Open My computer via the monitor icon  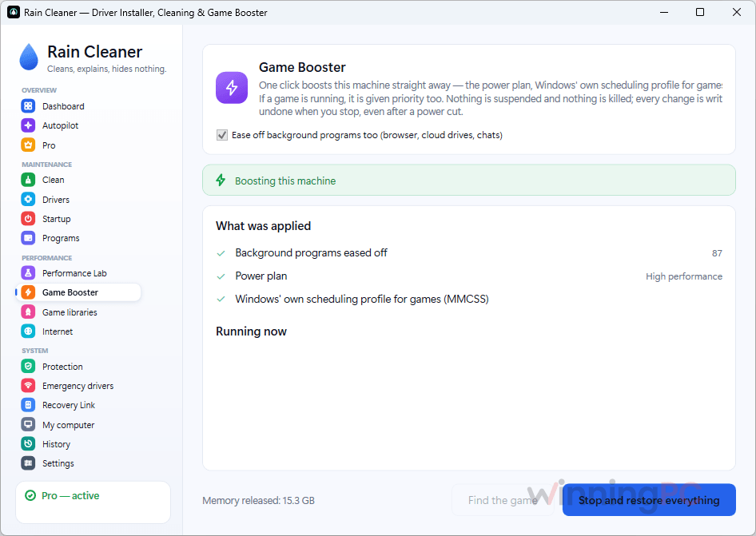[28, 425]
